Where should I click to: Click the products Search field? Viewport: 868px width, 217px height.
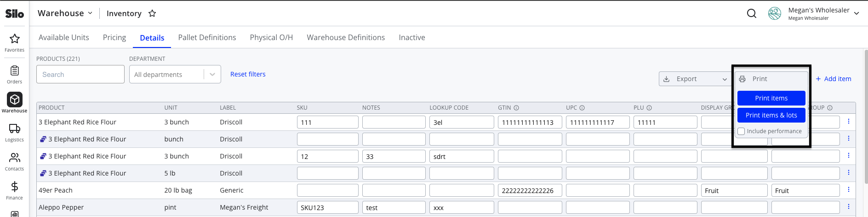point(80,74)
